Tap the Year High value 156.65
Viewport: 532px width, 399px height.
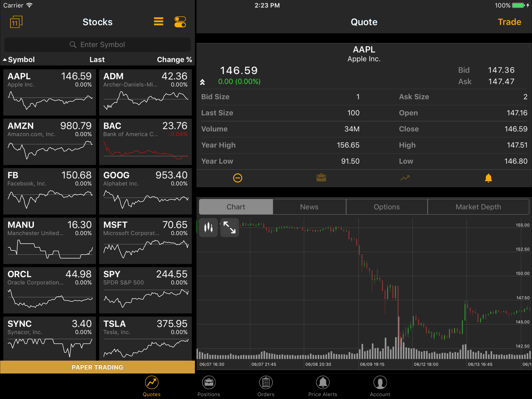348,145
